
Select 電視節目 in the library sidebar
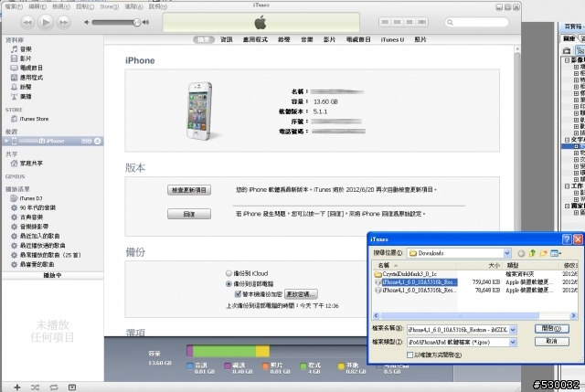coord(27,68)
